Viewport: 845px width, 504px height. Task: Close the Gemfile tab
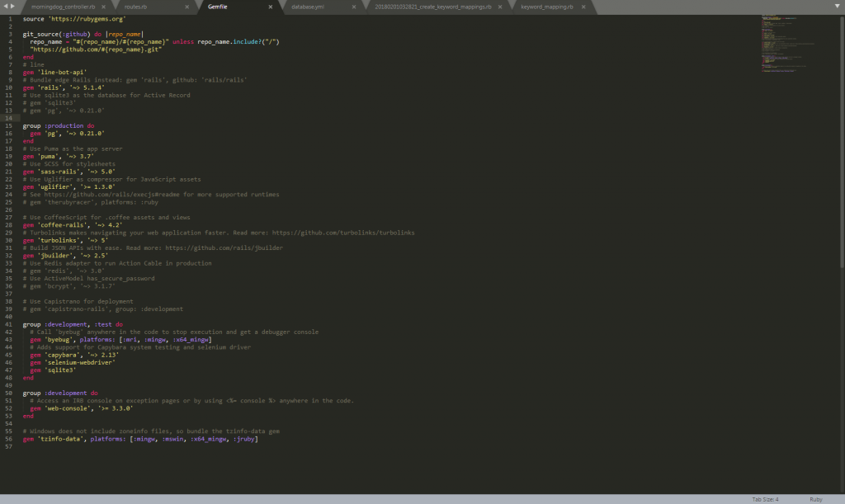coord(271,7)
